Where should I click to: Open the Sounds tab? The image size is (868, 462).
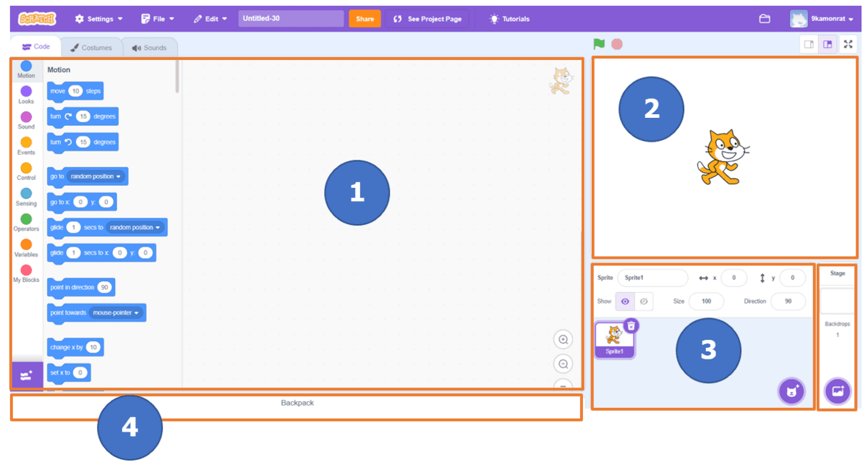pyautogui.click(x=149, y=48)
